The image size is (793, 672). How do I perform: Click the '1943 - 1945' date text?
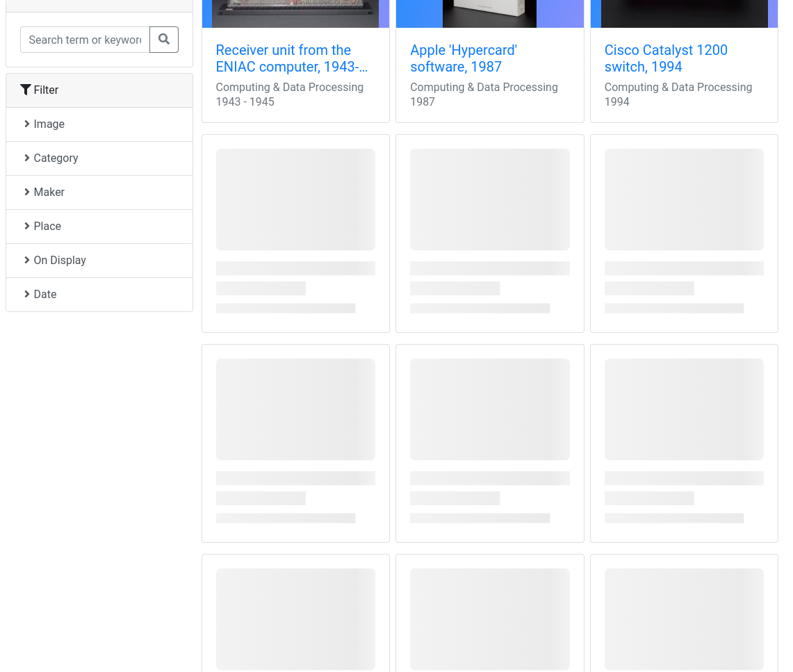[245, 101]
